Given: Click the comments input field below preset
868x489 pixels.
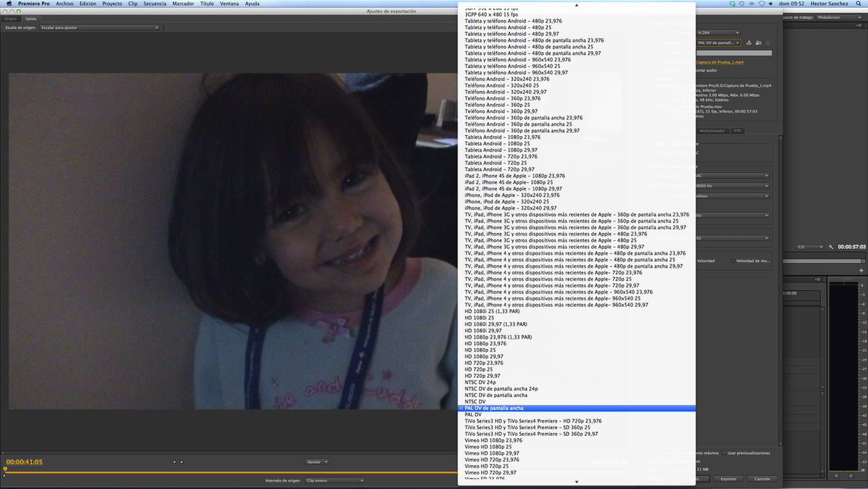Looking at the screenshot, I should tap(734, 53).
